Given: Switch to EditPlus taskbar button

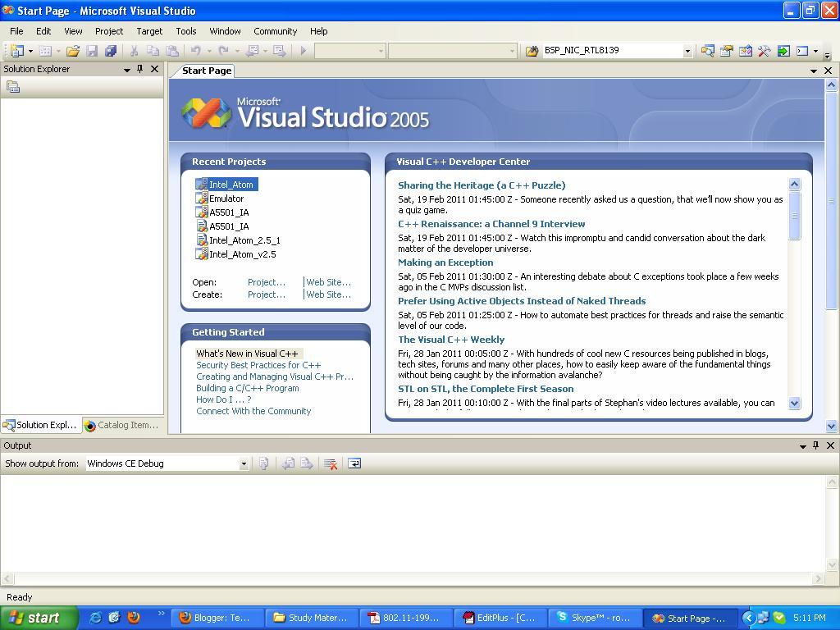Looking at the screenshot, I should [500, 618].
